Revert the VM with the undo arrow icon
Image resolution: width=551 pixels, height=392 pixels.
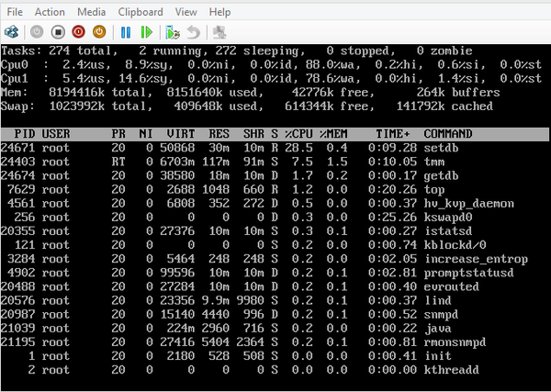click(194, 32)
